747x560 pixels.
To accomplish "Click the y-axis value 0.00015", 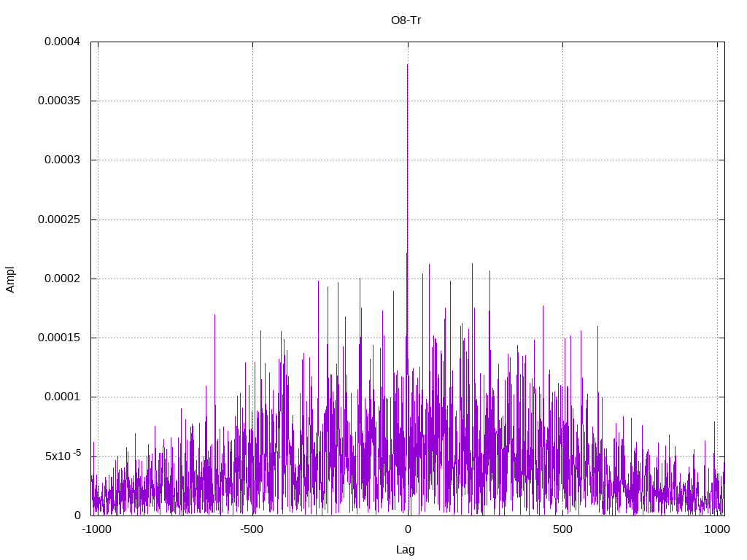I will [x=60, y=337].
